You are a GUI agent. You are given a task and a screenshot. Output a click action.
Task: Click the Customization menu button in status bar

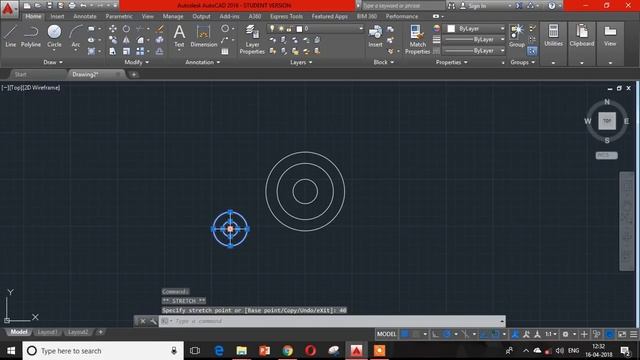click(x=633, y=334)
